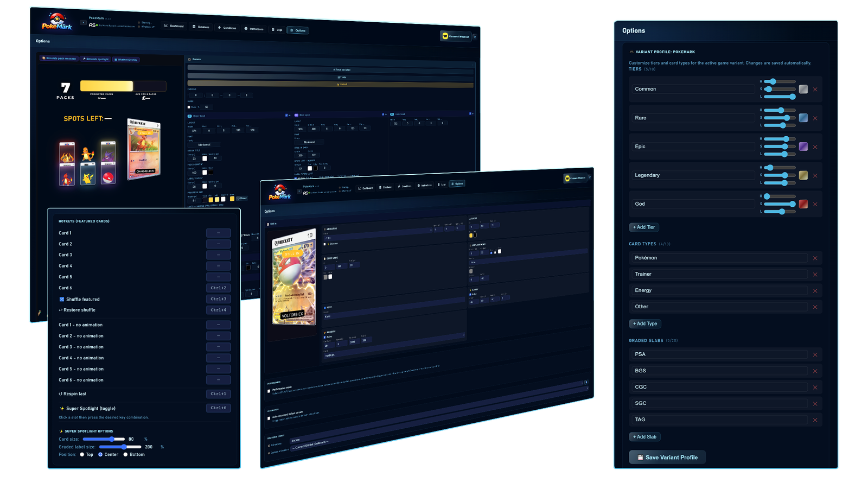868x489 pixels.
Task: Click the Simulate spotlight button
Action: (x=95, y=59)
